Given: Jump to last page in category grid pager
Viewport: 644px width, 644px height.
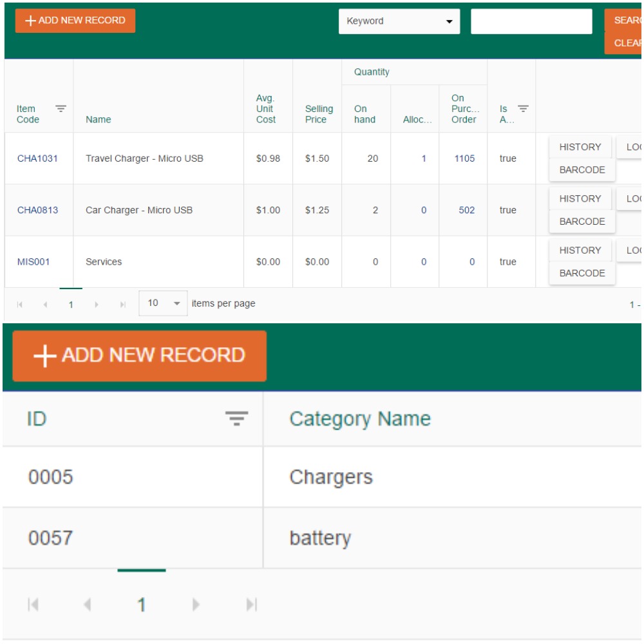Looking at the screenshot, I should click(252, 605).
